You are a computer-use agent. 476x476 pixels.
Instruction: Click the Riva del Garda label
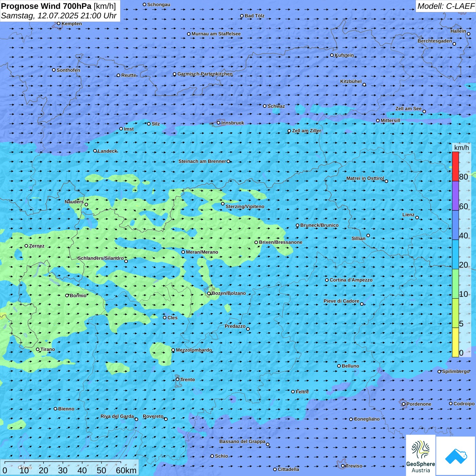point(117,416)
